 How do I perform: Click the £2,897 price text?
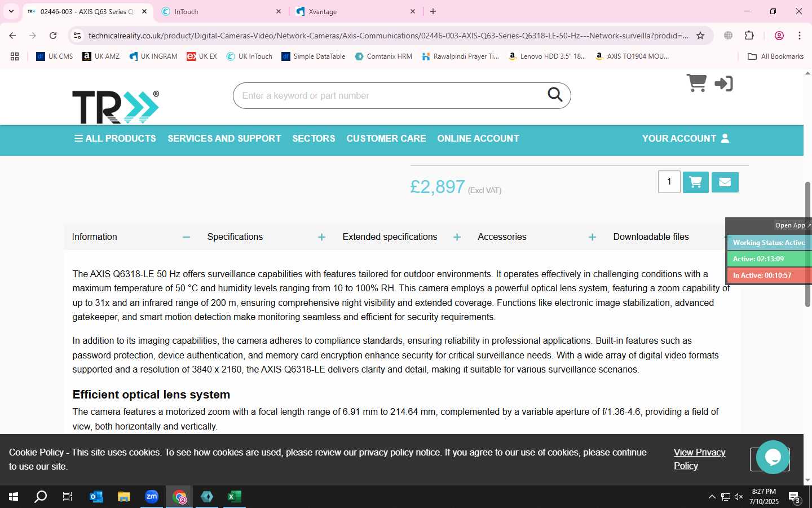(x=438, y=186)
